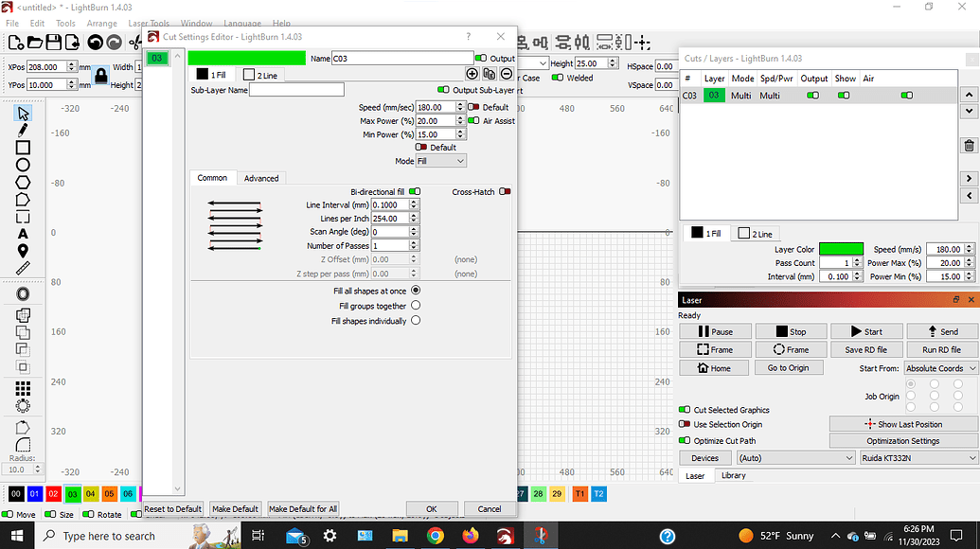This screenshot has width=980, height=549.
Task: Open the Edit menu
Action: click(x=38, y=23)
